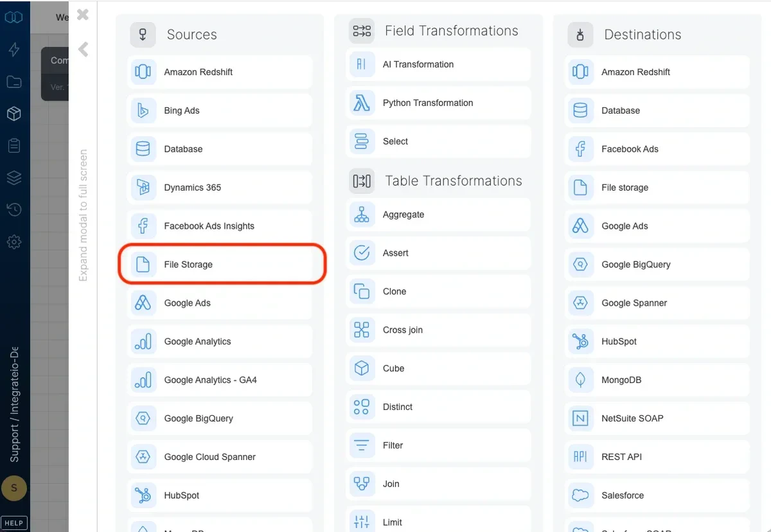This screenshot has height=532, width=771.
Task: Open the folder icon in the left sidebar
Action: pyautogui.click(x=14, y=82)
